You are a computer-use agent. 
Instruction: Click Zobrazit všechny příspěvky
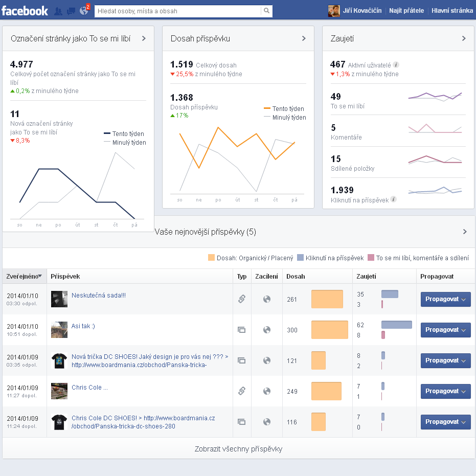click(x=239, y=449)
